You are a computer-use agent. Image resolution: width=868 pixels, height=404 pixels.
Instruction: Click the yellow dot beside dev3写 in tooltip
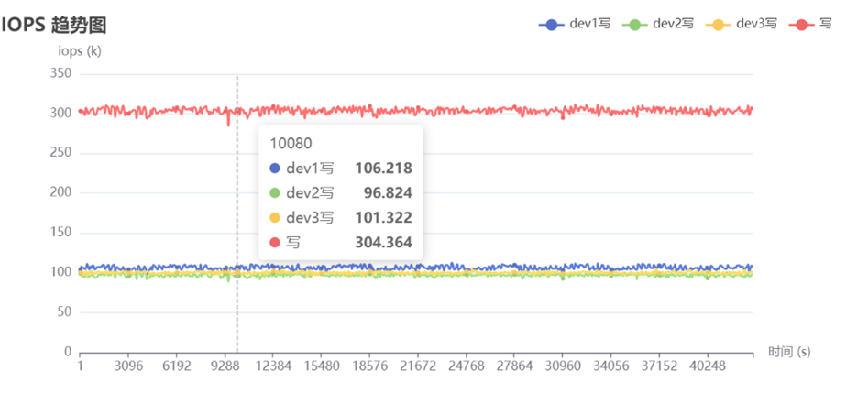275,218
